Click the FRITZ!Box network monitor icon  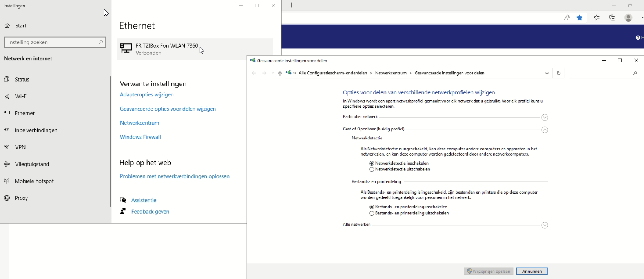pyautogui.click(x=126, y=48)
